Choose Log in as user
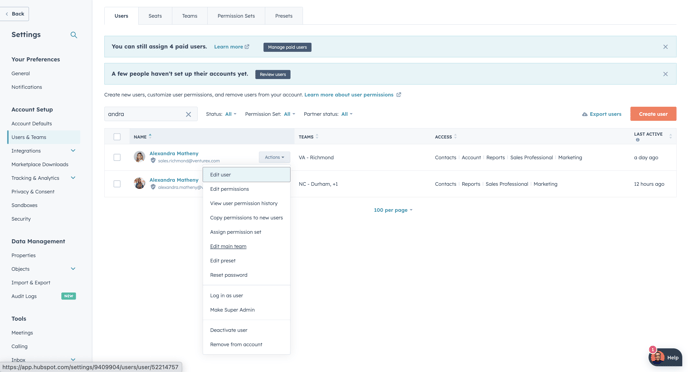Viewport: 688px width, 372px height. [x=247, y=296]
